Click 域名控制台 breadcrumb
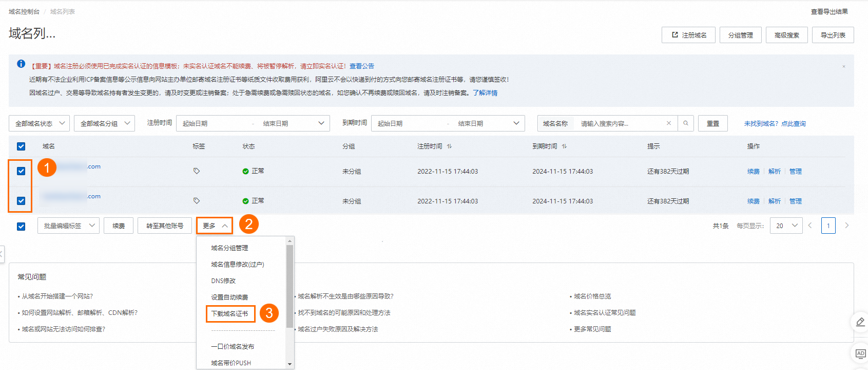The image size is (868, 374). coord(24,11)
